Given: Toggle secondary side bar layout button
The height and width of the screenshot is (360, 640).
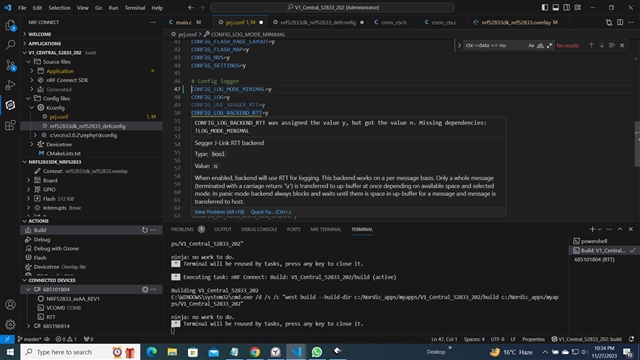Looking at the screenshot, I should (567, 7).
